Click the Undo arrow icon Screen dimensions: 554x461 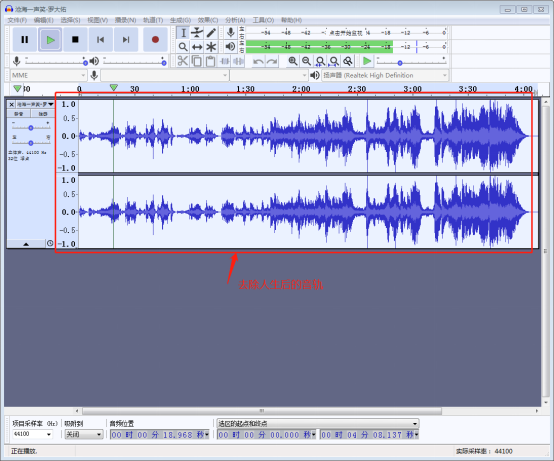point(258,61)
